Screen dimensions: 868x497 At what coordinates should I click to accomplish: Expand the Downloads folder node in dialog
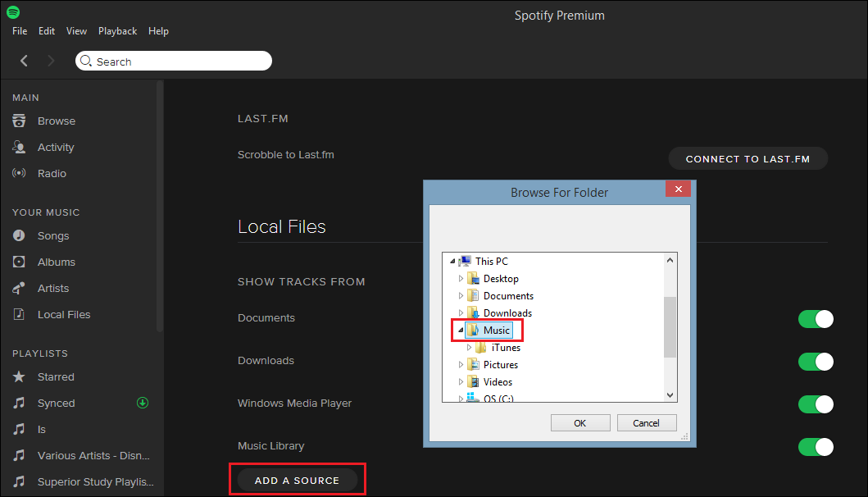point(461,313)
